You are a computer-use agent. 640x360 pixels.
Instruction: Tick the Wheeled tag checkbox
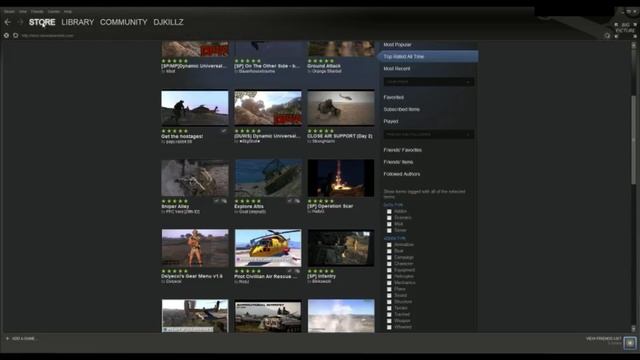click(x=389, y=327)
